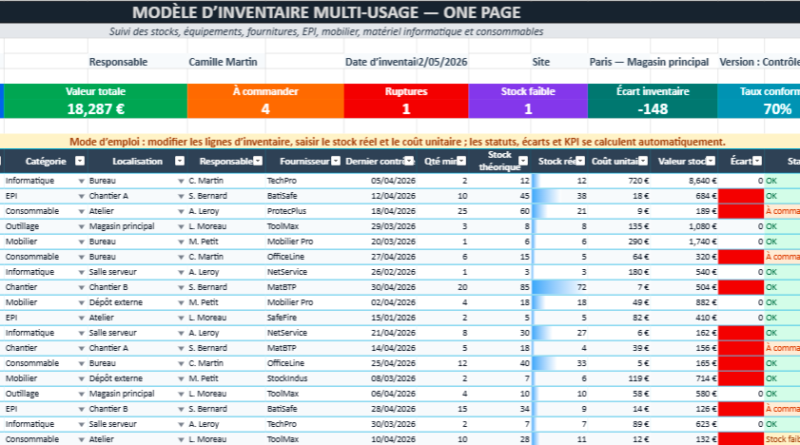Select the theoretical stock cell showing 60
This screenshot has width=800, height=445.
[500, 211]
